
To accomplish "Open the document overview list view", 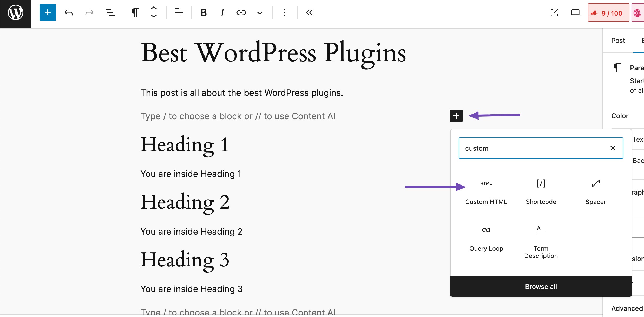I will click(x=110, y=12).
